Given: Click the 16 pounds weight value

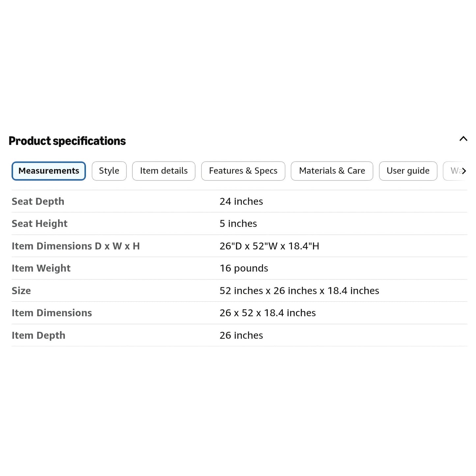Looking at the screenshot, I should pos(244,268).
